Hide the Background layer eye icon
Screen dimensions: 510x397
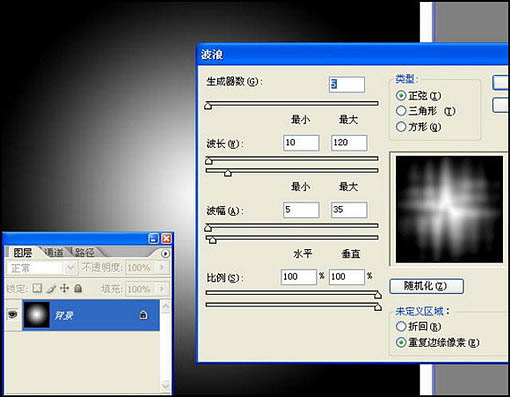click(13, 314)
